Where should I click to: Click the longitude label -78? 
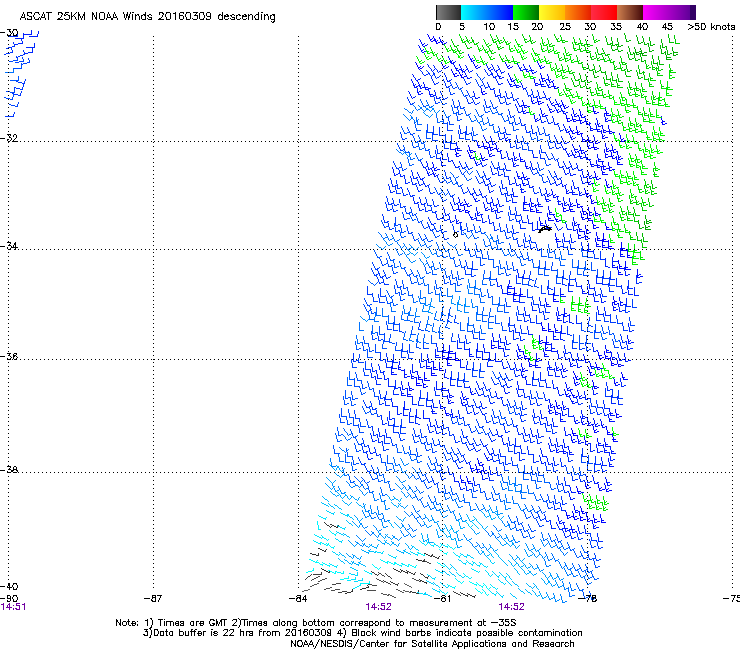click(588, 599)
